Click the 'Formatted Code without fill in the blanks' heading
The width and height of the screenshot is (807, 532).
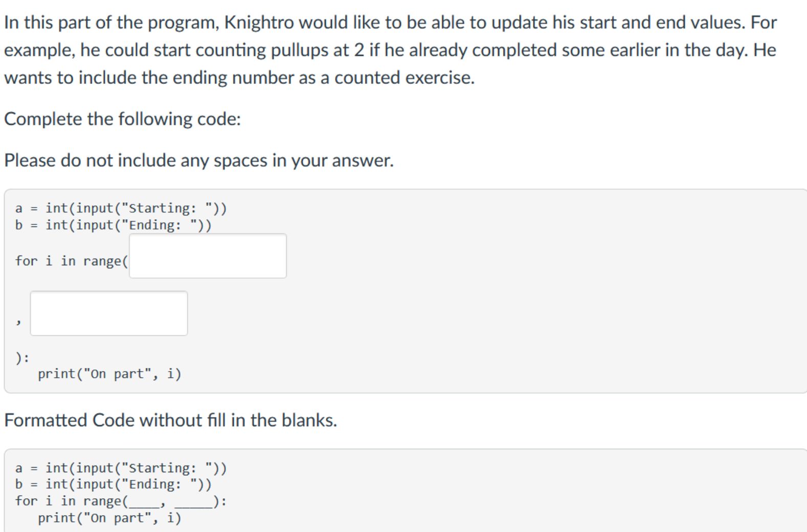(x=171, y=420)
